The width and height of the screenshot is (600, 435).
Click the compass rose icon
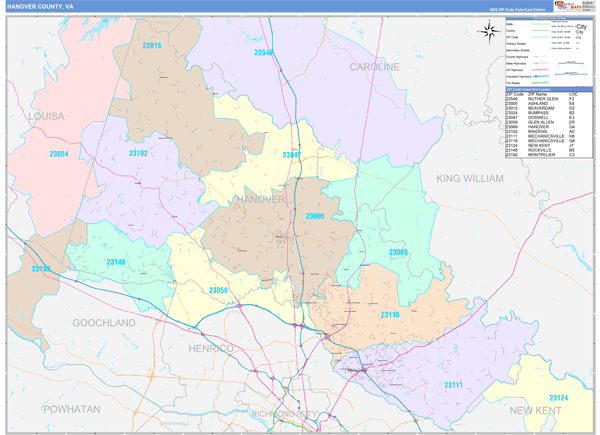tap(488, 31)
